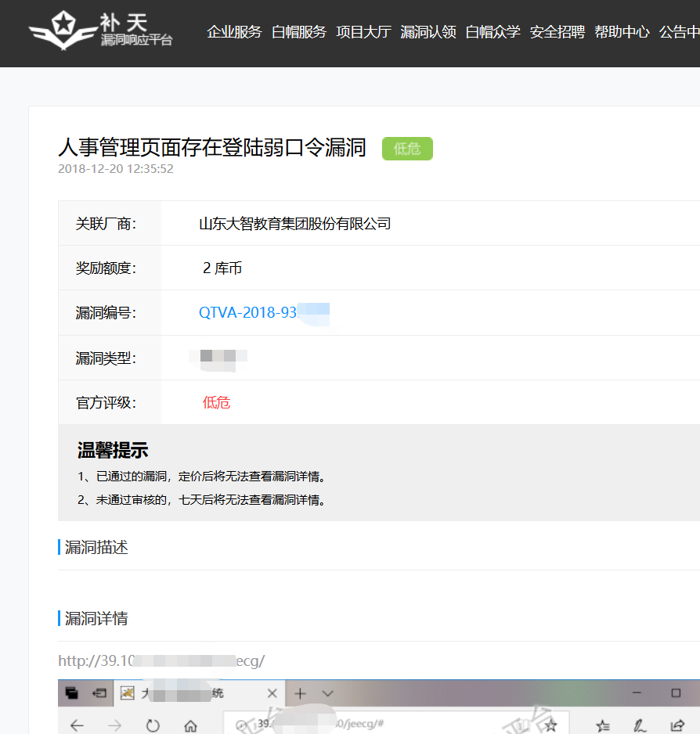The width and height of the screenshot is (700, 734).
Task: Go to 项目大厅 in navigation
Action: pos(363,32)
